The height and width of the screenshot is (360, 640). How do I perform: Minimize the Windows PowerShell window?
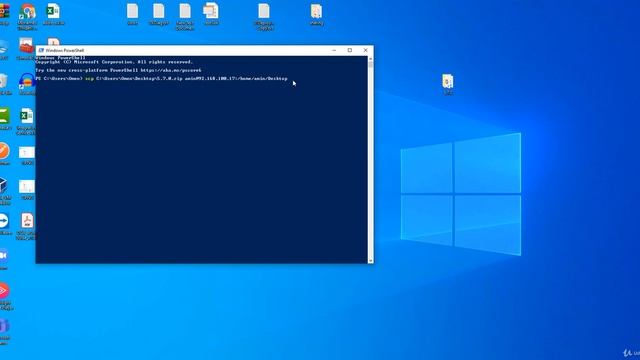coord(334,50)
